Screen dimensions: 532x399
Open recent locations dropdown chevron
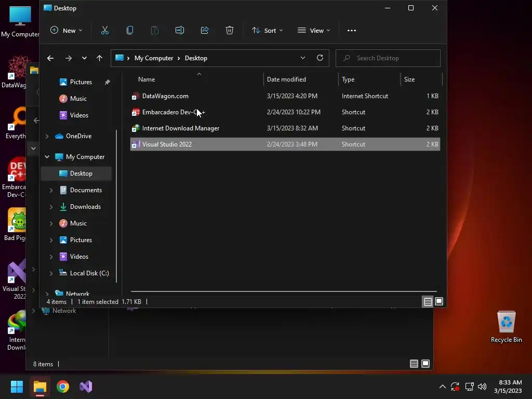point(84,58)
